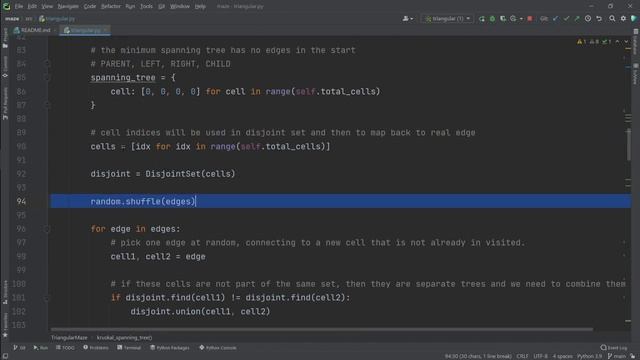Open the Terminal tool window
The image size is (640, 360).
[x=129, y=348]
